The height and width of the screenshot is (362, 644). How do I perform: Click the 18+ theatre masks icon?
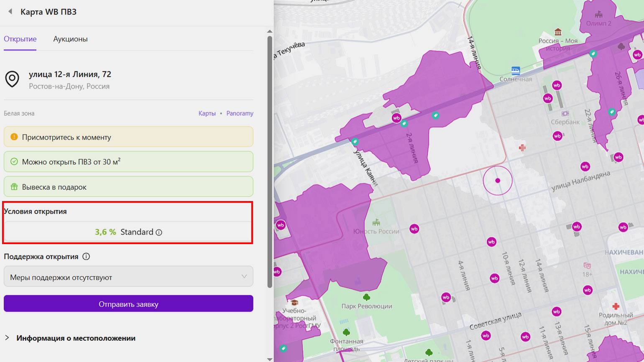[x=587, y=265]
